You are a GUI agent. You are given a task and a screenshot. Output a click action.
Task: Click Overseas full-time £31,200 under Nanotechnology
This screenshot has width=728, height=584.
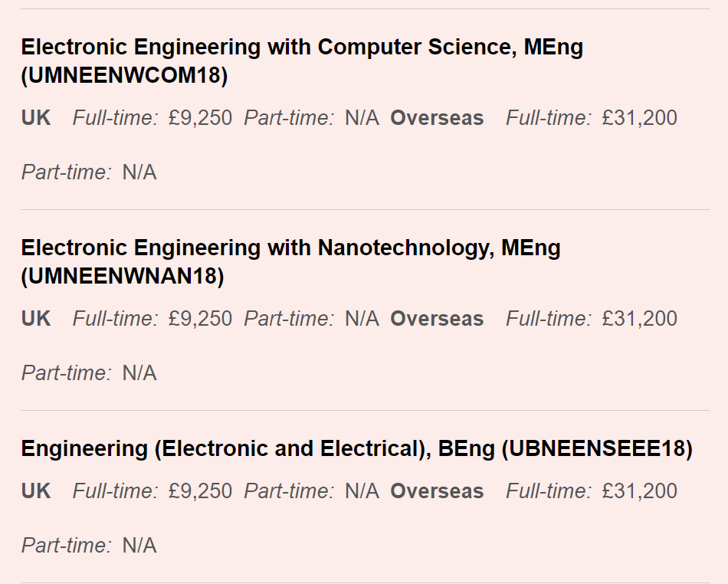pos(639,319)
